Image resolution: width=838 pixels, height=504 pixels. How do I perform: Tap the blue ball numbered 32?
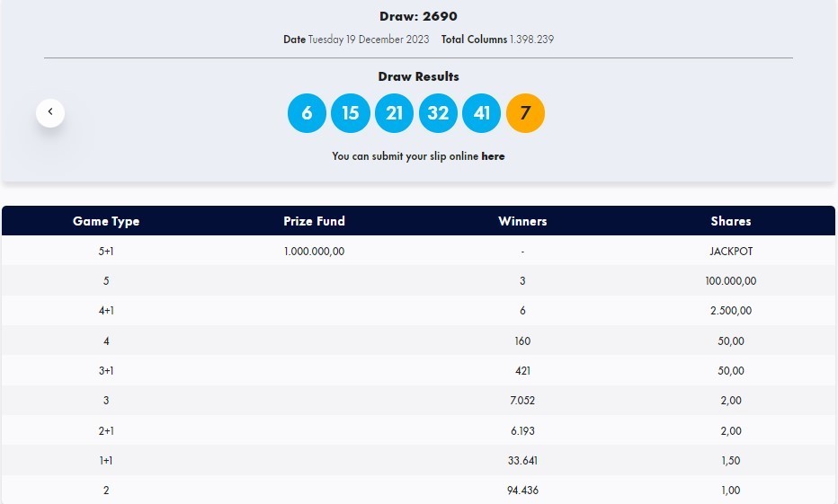438,113
